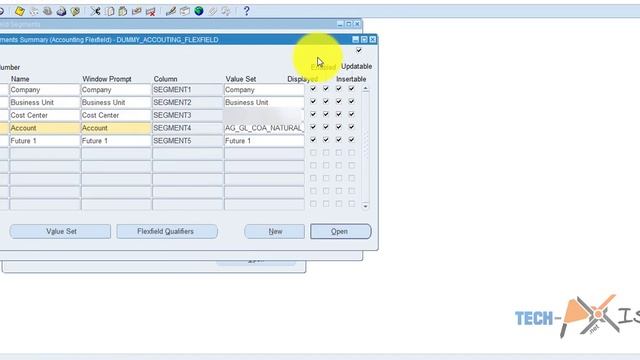Toggle Enabled checkbox for Company segment
The height and width of the screenshot is (360, 640).
click(x=326, y=89)
